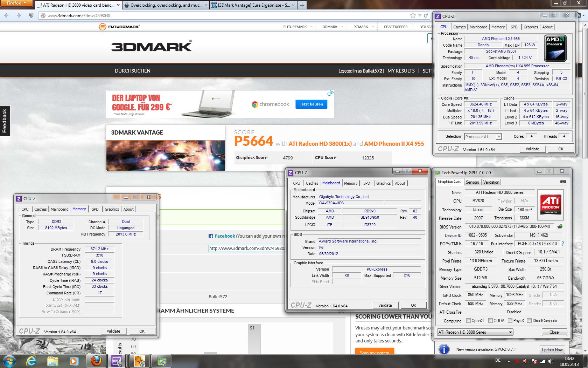
Task: Open SPD tab in the Memory CPU-Z window
Action: point(95,209)
